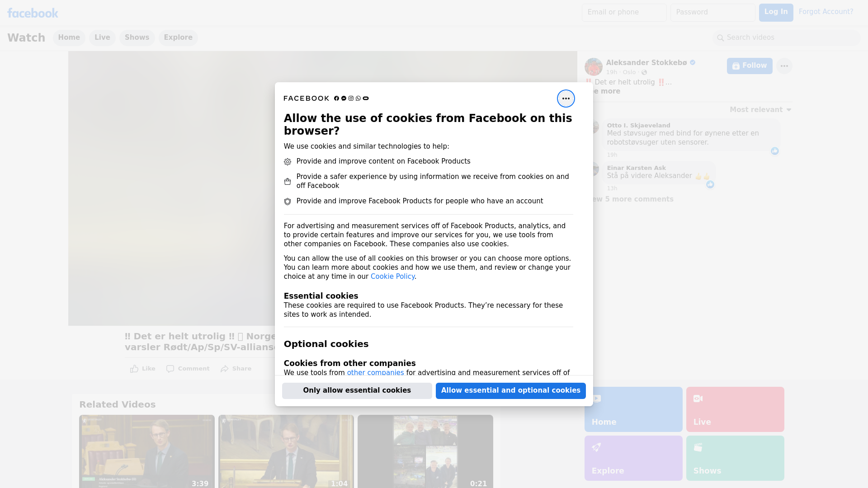Click the Share arrow icon
This screenshot has width=868, height=488.
[225, 369]
